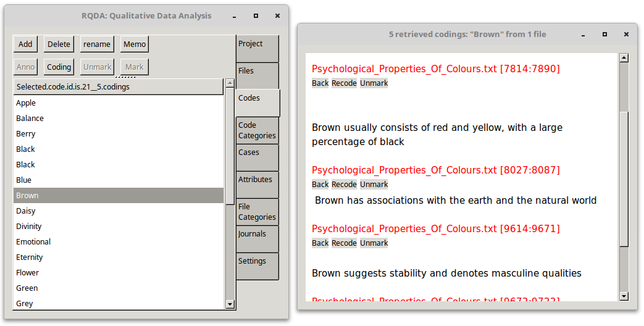Select the highlighted Brown code
644x326 pixels.
coord(119,196)
